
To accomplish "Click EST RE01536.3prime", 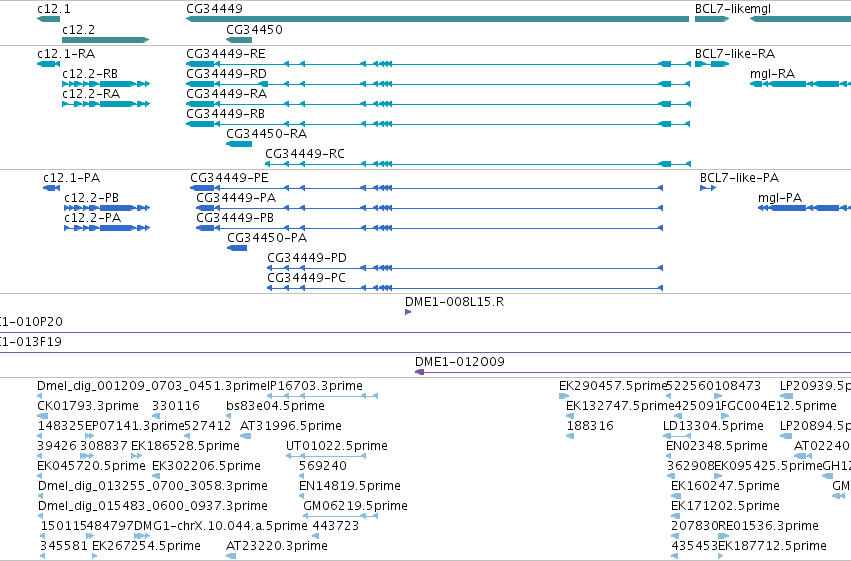I will click(769, 526).
